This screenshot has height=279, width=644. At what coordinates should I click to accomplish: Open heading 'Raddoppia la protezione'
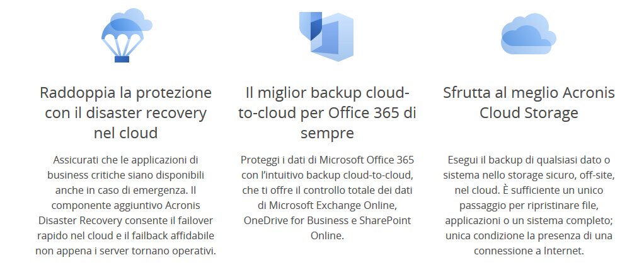coord(125,93)
